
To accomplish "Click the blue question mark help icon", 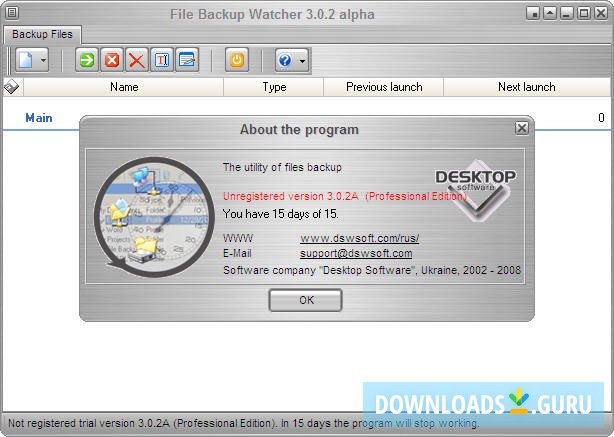I will pyautogui.click(x=285, y=60).
